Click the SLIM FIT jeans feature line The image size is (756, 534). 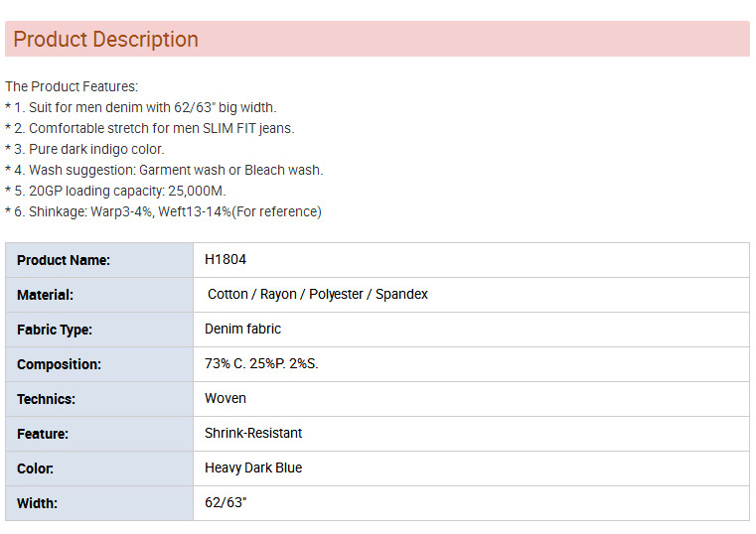[149, 129]
